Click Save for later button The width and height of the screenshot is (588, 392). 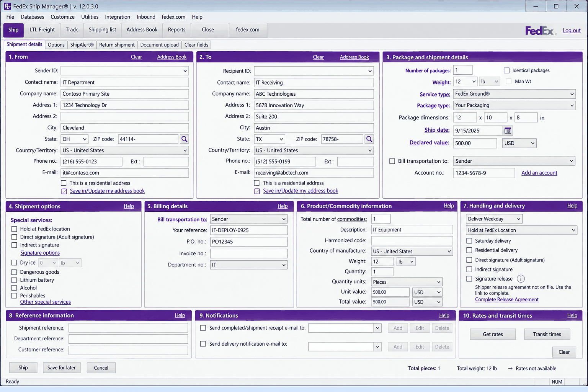62,368
